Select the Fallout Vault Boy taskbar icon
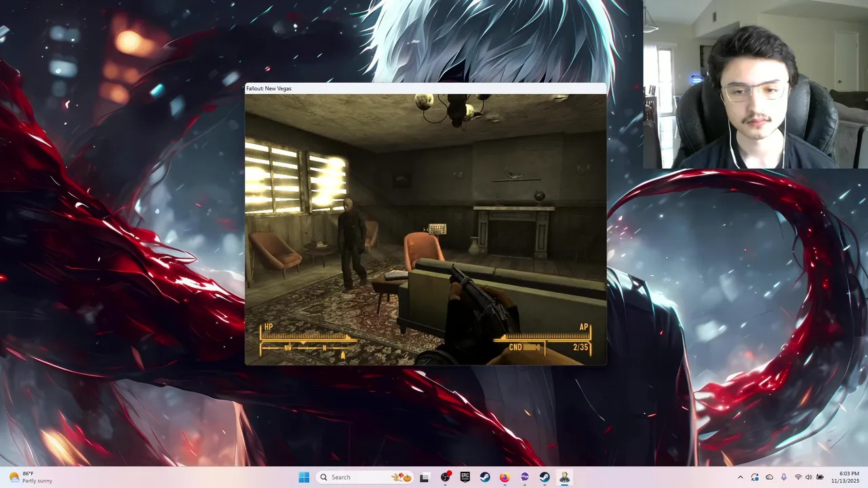This screenshot has width=868, height=488. point(564,477)
